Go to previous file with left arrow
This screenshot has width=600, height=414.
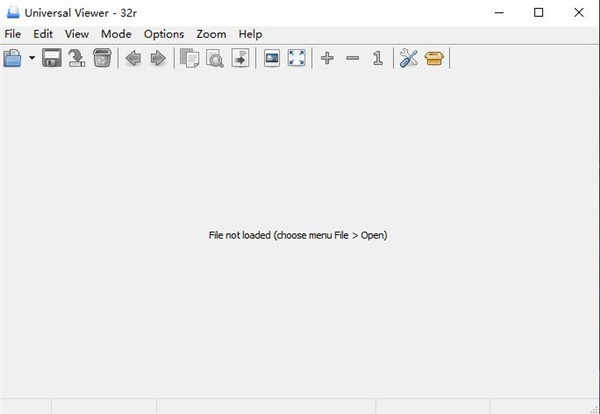tap(133, 59)
